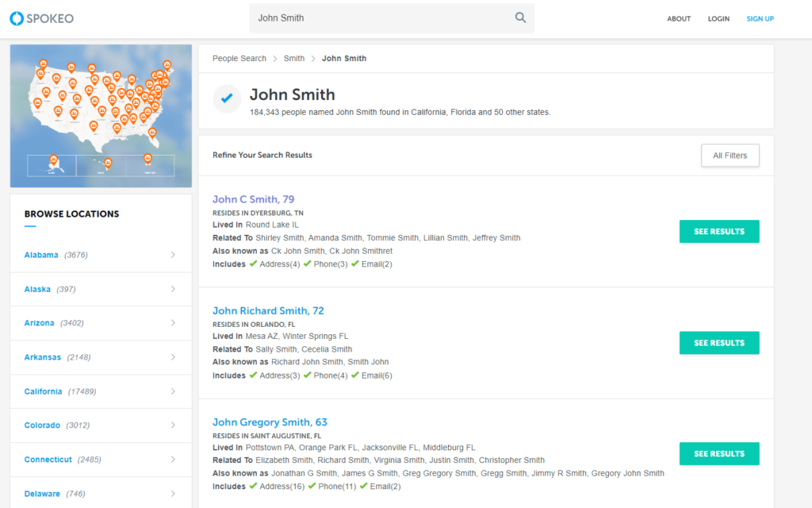Click the "Refine Your Search Results" label
Viewport: 812px width, 508px height.
point(262,155)
